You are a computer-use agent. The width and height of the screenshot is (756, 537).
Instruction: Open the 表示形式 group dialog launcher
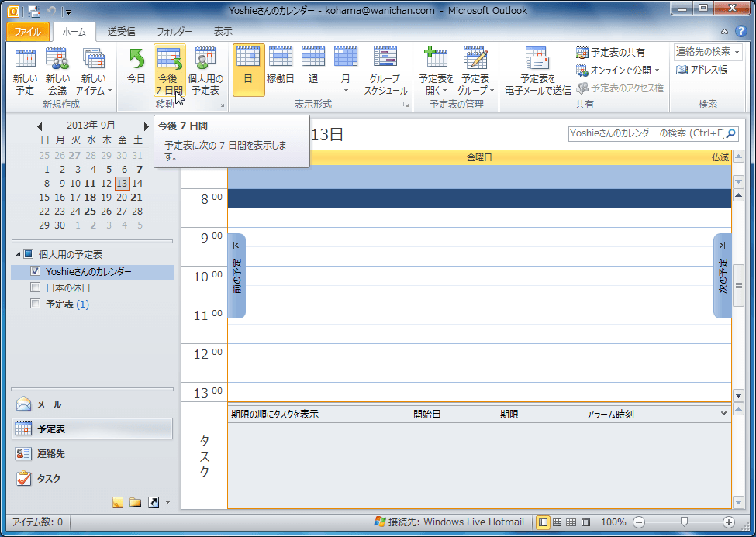tap(406, 104)
